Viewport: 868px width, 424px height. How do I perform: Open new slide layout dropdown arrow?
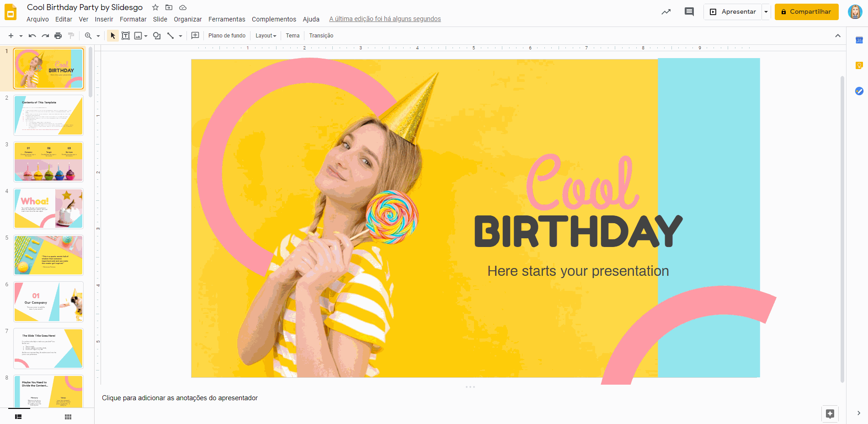pyautogui.click(x=21, y=36)
